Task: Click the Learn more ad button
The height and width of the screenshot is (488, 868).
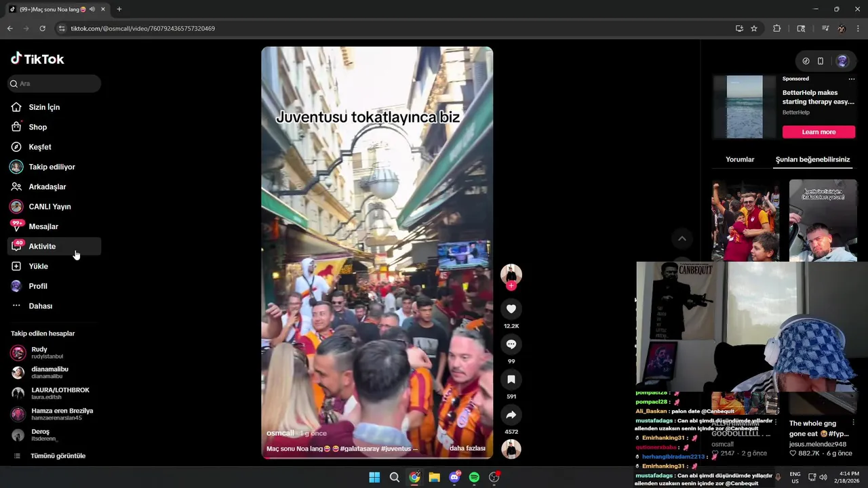Action: tap(818, 132)
